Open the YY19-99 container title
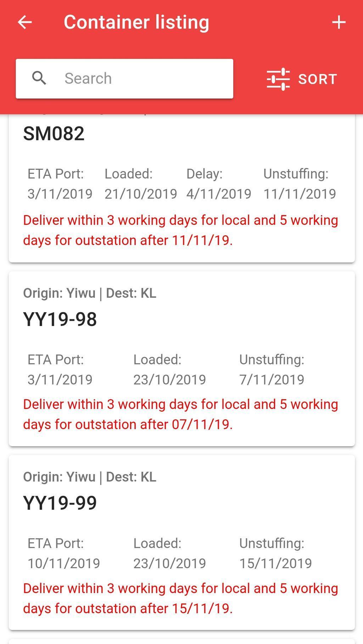Viewport: 363px width, 644px height. 60,503
